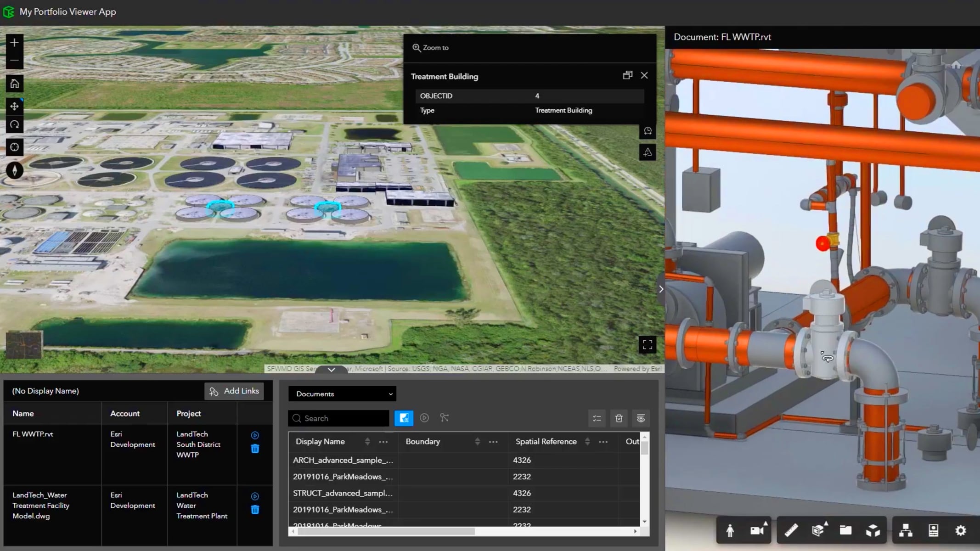
Task: Open the model explode tool
Action: [873, 530]
